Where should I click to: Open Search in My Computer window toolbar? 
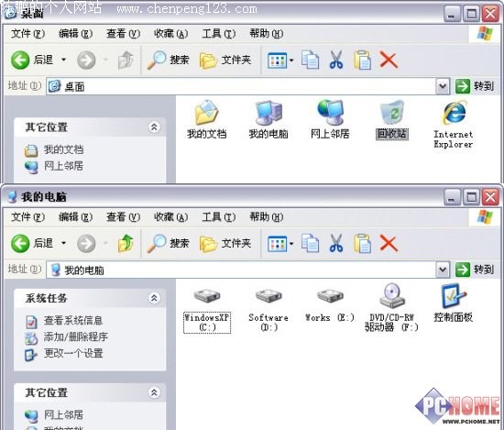click(x=168, y=243)
